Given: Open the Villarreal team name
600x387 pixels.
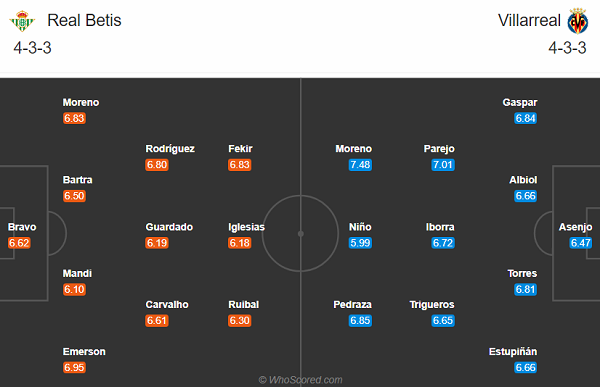Looking at the screenshot, I should tap(529, 20).
